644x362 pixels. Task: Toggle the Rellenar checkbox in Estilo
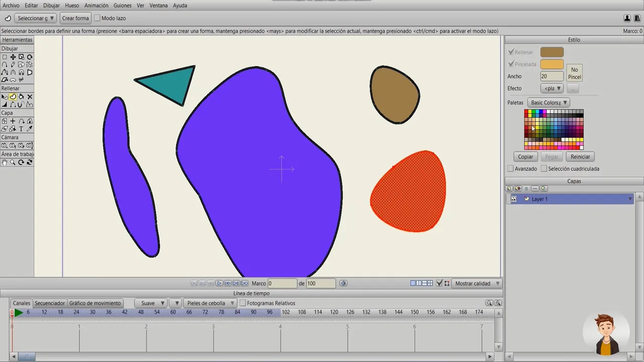pyautogui.click(x=511, y=52)
